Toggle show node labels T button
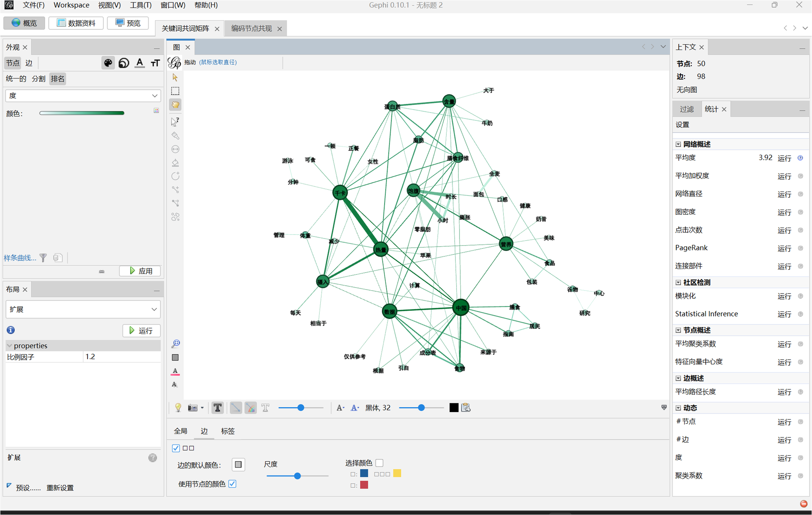The image size is (812, 515). (x=217, y=408)
